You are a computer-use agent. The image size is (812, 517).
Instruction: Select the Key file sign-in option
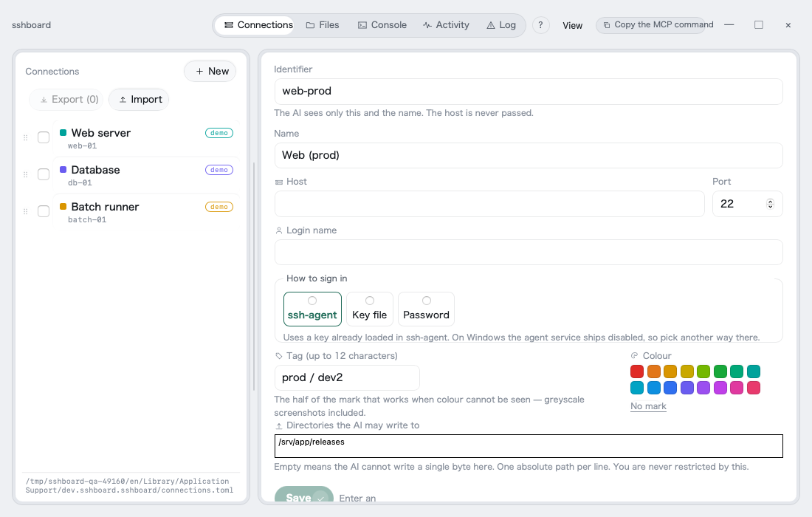pos(370,309)
